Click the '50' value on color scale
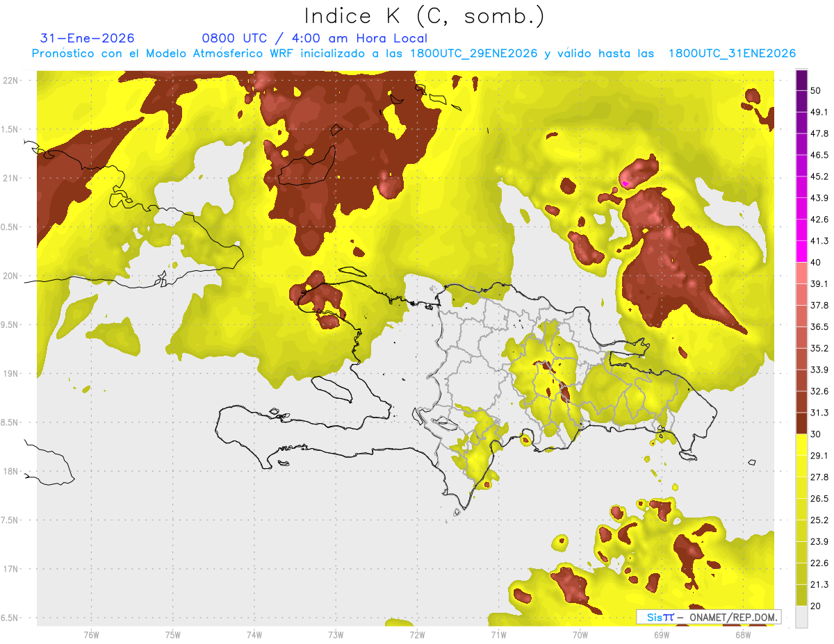 (816, 90)
